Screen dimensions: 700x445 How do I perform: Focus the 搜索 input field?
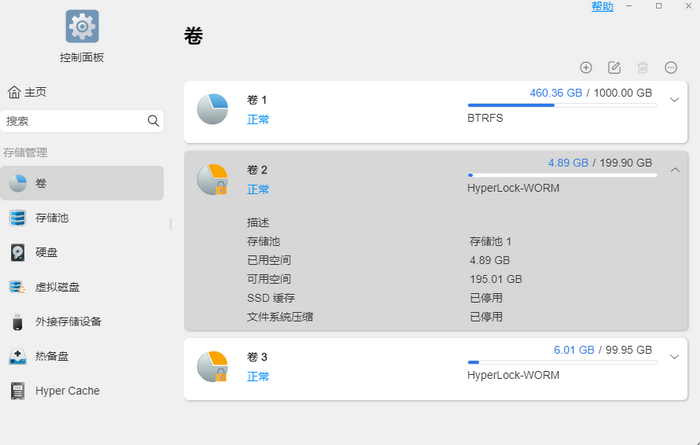pos(82,121)
